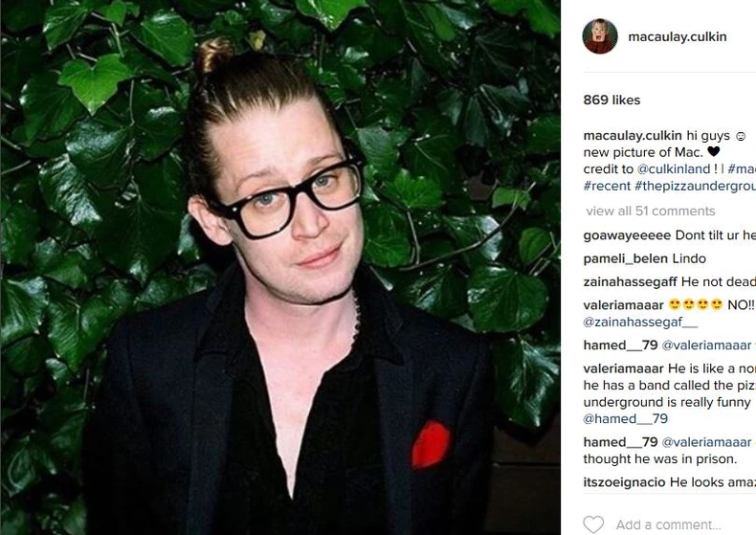Click the heart like icon
This screenshot has height=535, width=756.
[593, 524]
